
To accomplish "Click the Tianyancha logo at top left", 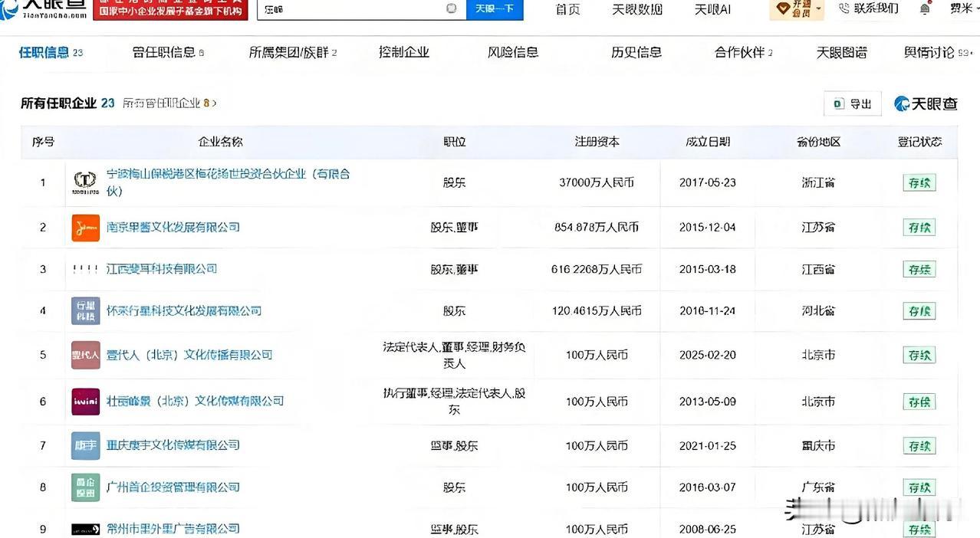I will click(x=43, y=8).
